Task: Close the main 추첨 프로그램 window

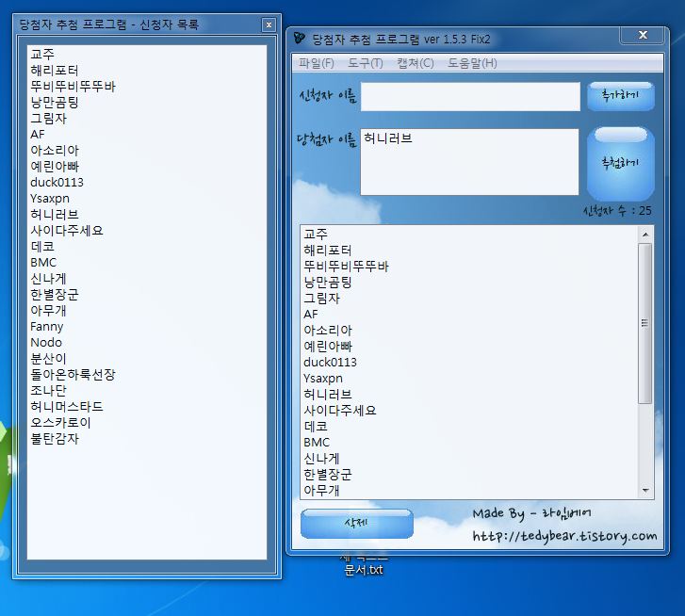Action: [643, 36]
